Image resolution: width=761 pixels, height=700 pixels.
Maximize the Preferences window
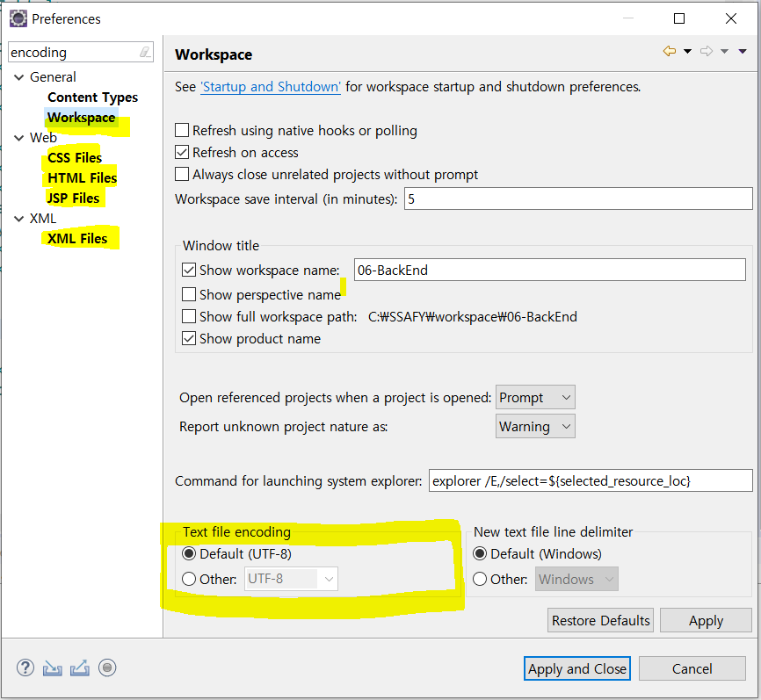(679, 18)
